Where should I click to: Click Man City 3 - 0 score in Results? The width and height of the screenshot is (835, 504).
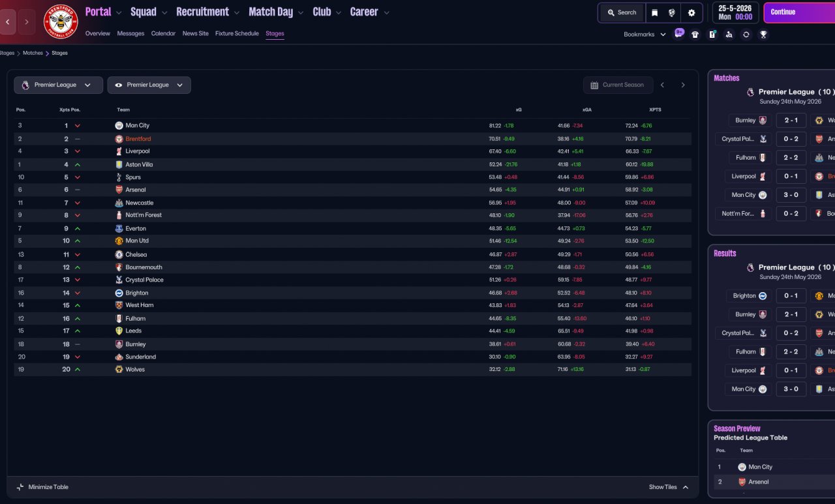[x=791, y=389]
